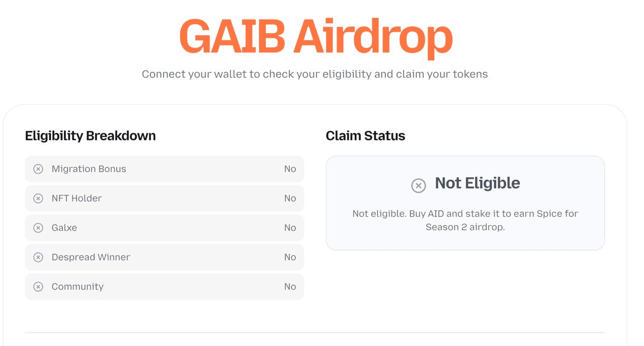The image size is (644, 346).
Task: Select the Despread Winner label
Action: click(91, 257)
